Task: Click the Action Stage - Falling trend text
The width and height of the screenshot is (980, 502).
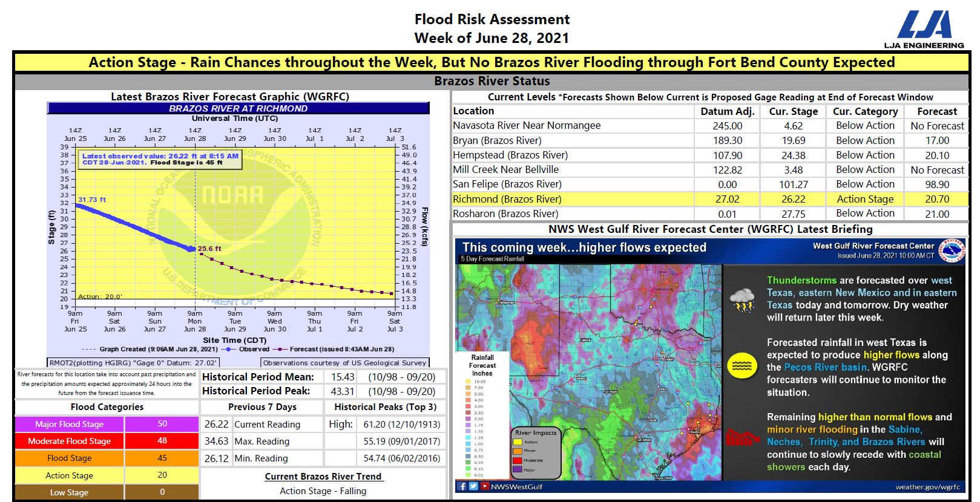Action: click(323, 491)
